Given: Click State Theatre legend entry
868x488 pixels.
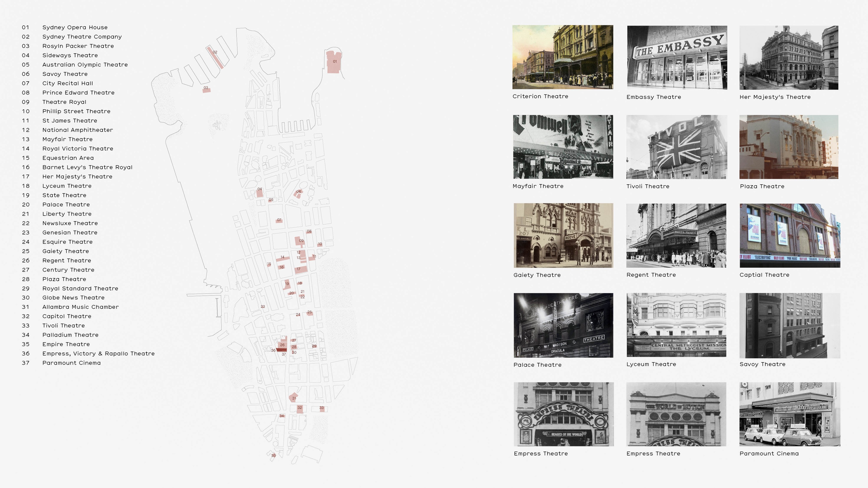Looking at the screenshot, I should click(64, 195).
